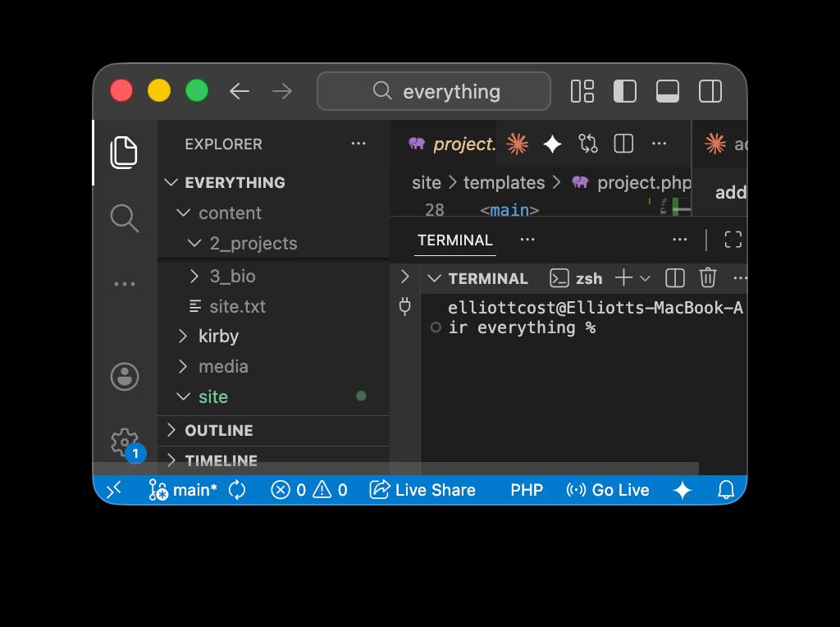
Task: Kill the terminal using the trash icon
Action: click(707, 277)
